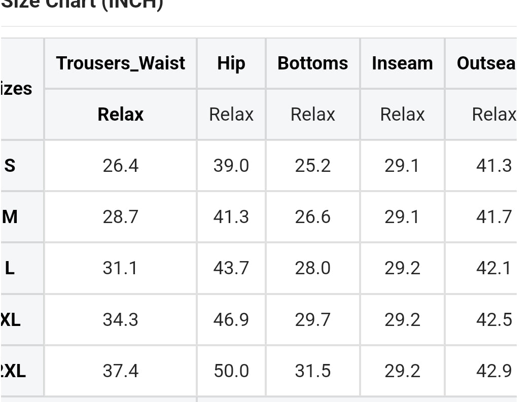Click the 50.0 hip value cell
The width and height of the screenshot is (532, 402).
[x=231, y=371]
